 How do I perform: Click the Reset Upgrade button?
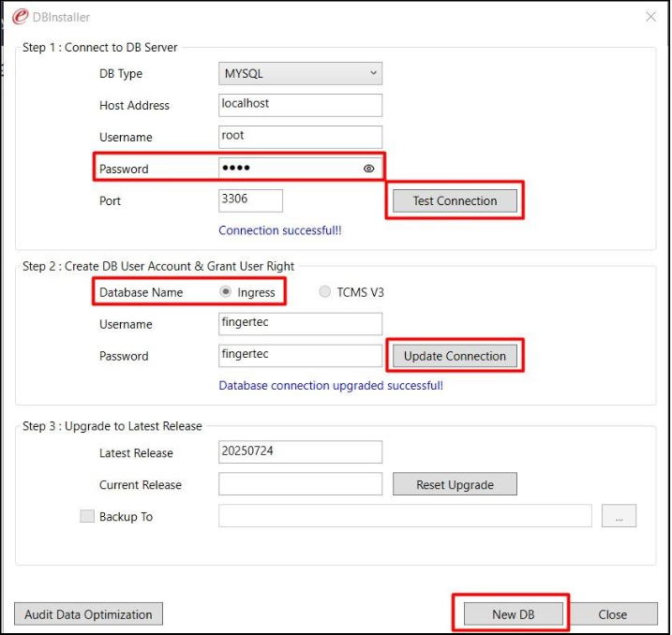455,484
